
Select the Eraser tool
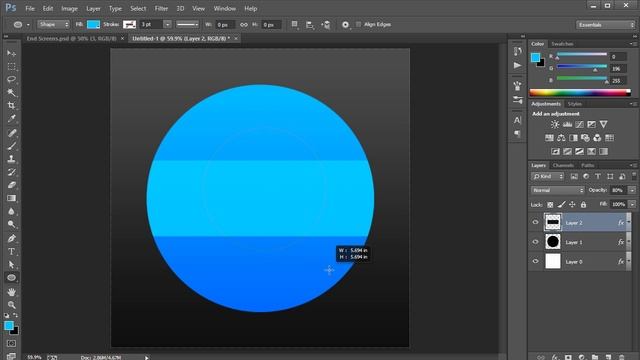[11, 185]
